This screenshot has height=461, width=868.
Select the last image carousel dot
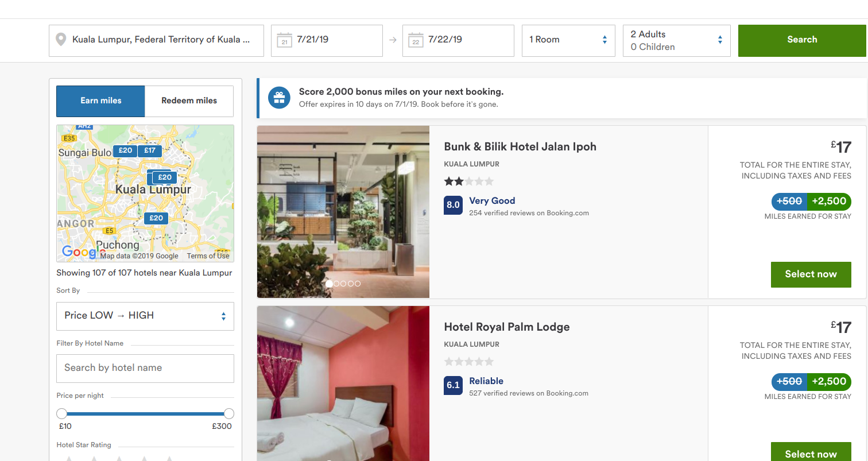[x=358, y=284]
